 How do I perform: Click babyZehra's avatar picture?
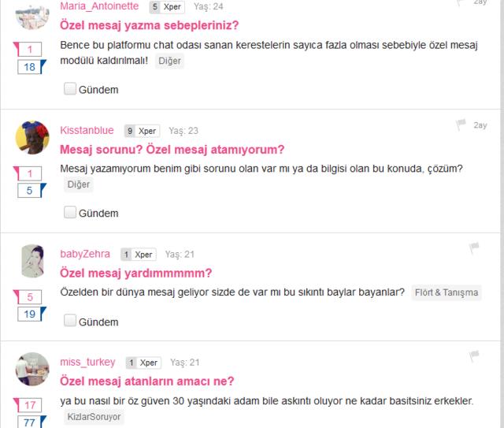32,261
